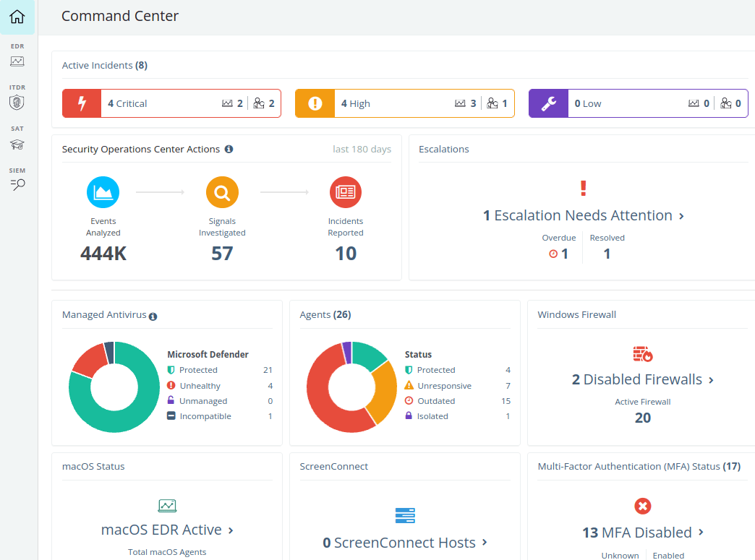755x560 pixels.
Task: Open the Home dashboard icon in sidebar
Action: (x=17, y=17)
